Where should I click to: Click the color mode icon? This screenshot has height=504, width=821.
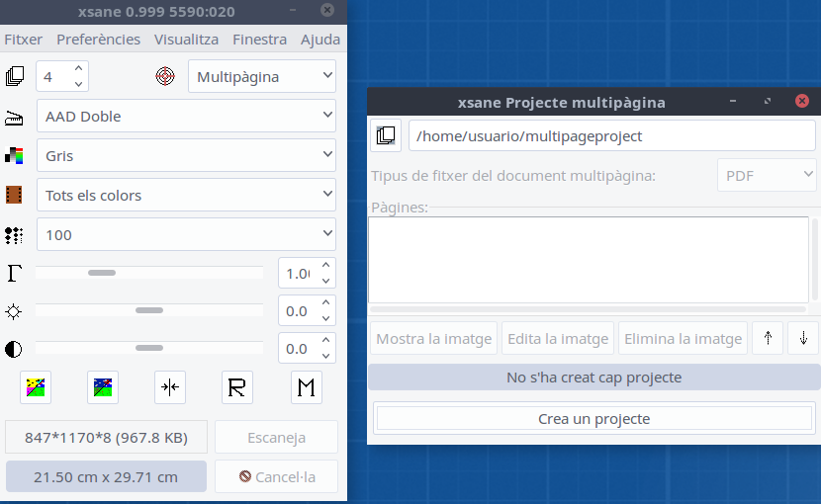coord(14,155)
